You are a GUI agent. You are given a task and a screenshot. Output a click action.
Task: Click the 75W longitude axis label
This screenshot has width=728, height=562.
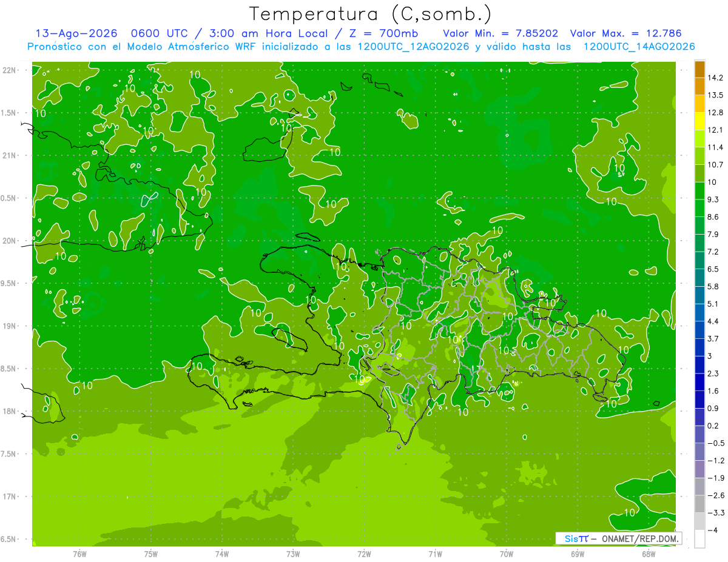tap(151, 554)
